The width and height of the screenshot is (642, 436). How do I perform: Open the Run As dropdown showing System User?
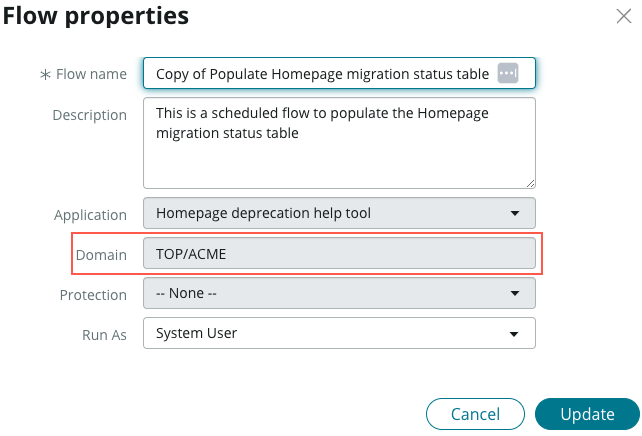point(339,333)
